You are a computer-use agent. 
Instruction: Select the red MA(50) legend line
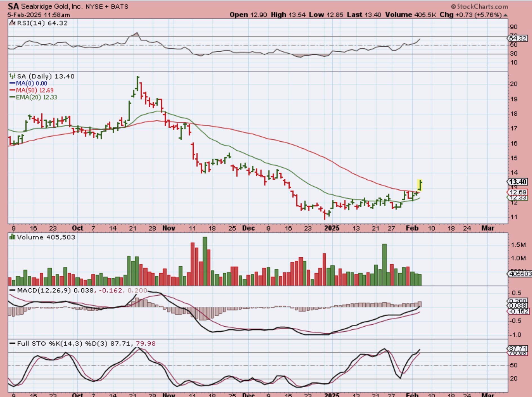[x=12, y=90]
